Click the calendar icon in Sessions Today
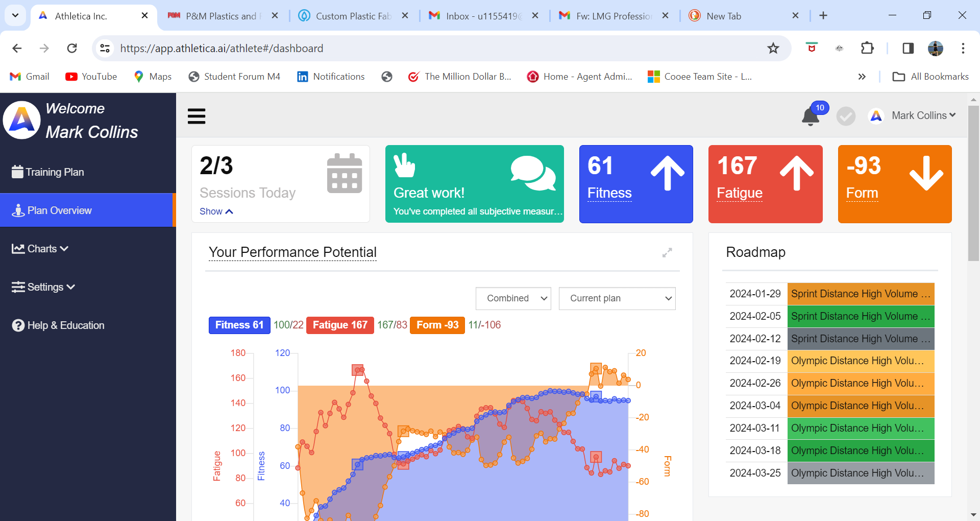 point(345,173)
